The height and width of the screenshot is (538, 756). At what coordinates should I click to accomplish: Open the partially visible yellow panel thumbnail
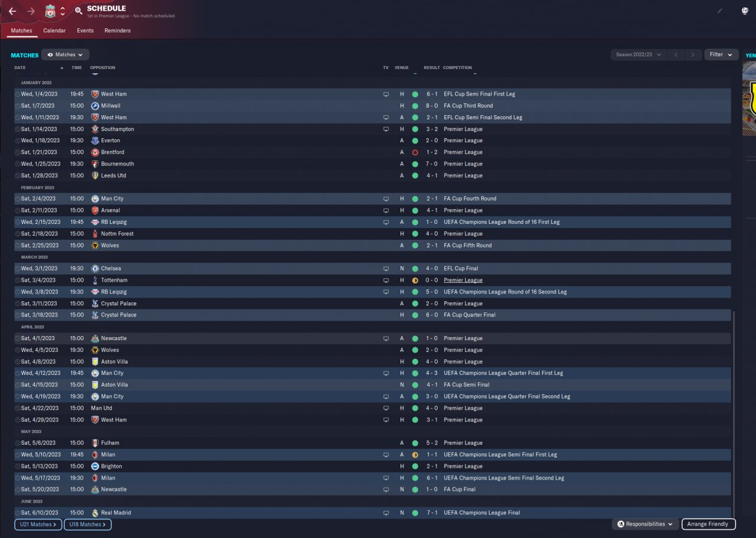[750, 97]
